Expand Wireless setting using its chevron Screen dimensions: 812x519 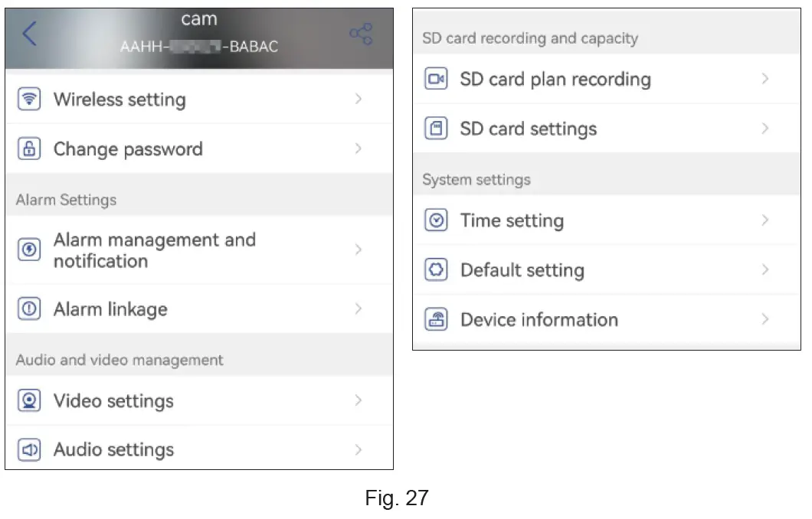pyautogui.click(x=359, y=100)
